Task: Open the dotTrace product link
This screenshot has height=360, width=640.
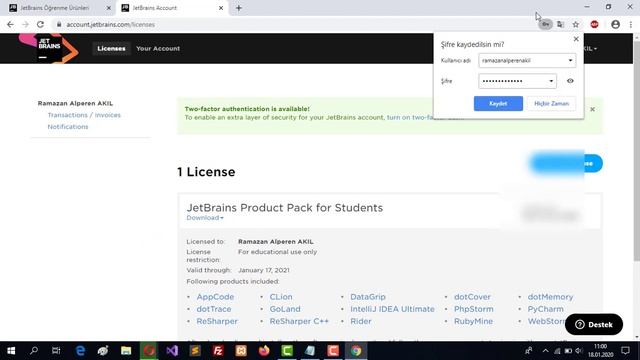Action: (213, 309)
